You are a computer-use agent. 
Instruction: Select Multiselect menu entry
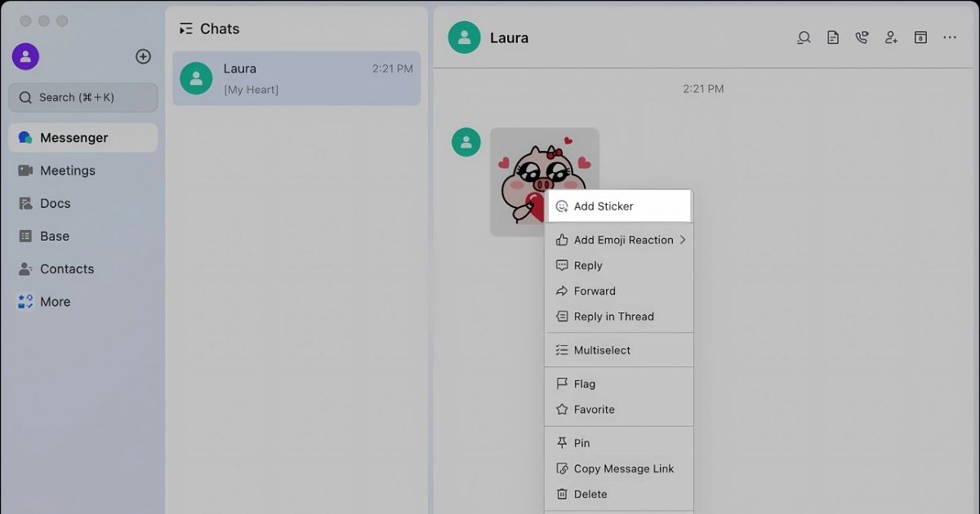point(619,350)
